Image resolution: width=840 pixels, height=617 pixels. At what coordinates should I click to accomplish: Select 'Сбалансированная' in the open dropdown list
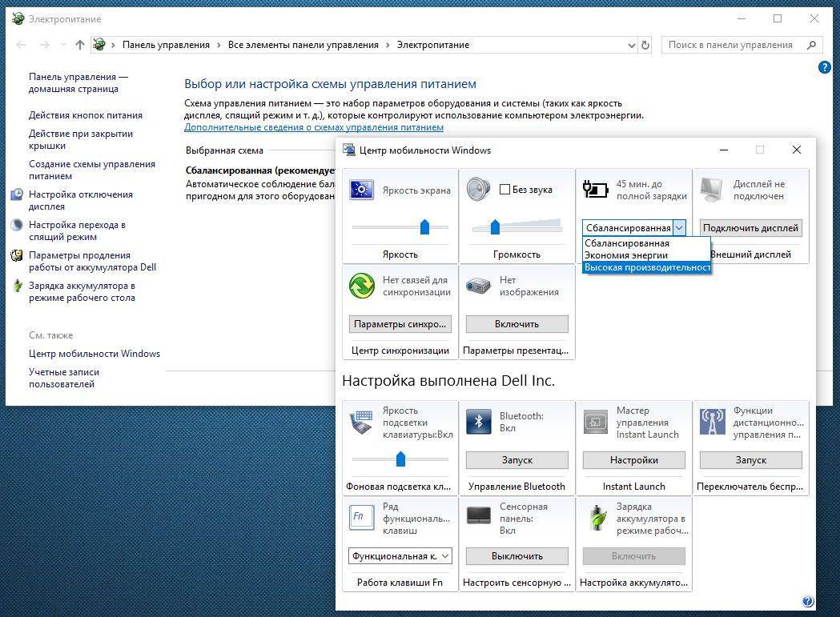pyautogui.click(x=627, y=243)
